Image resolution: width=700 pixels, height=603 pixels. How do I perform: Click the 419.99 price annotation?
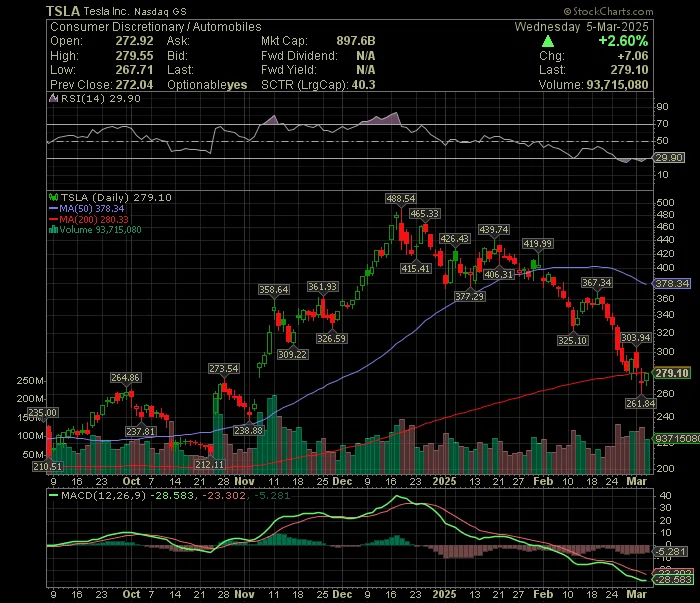538,244
